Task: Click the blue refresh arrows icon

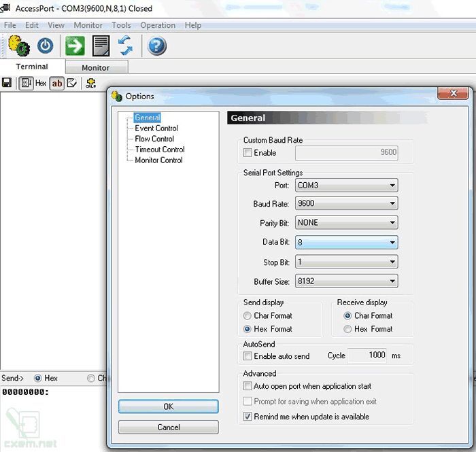Action: tap(125, 46)
